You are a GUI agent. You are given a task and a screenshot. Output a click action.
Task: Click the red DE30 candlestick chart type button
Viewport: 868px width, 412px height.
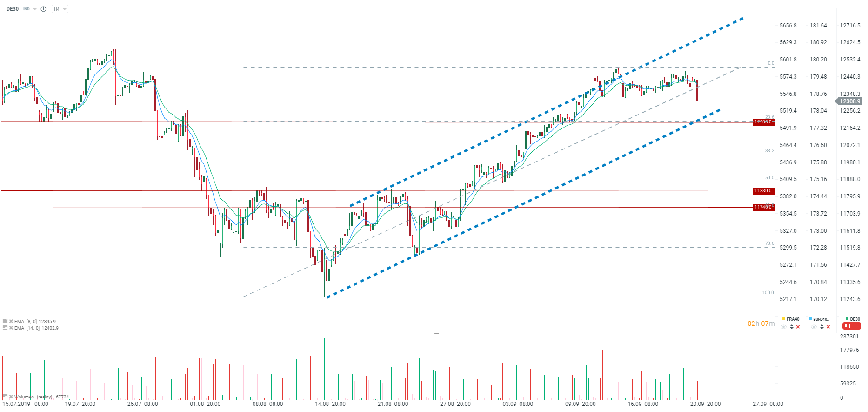pyautogui.click(x=851, y=326)
